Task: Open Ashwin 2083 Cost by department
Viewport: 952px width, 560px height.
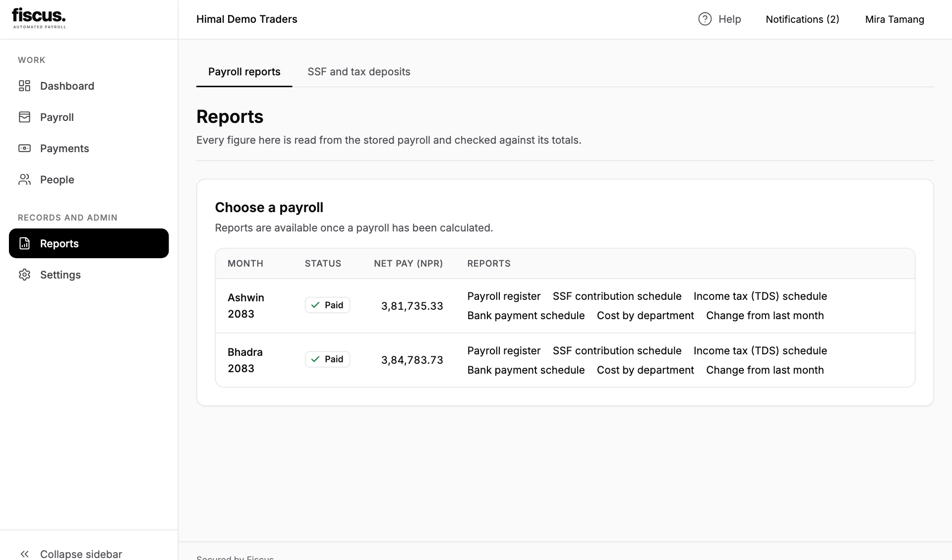Action: pos(645,315)
